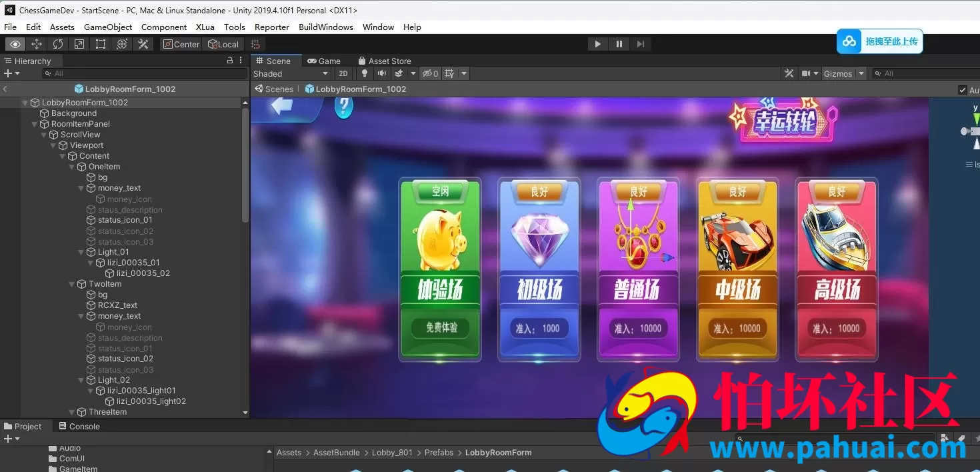Click the Baidu cloud upload widget
The image size is (980, 472).
[x=880, y=41]
